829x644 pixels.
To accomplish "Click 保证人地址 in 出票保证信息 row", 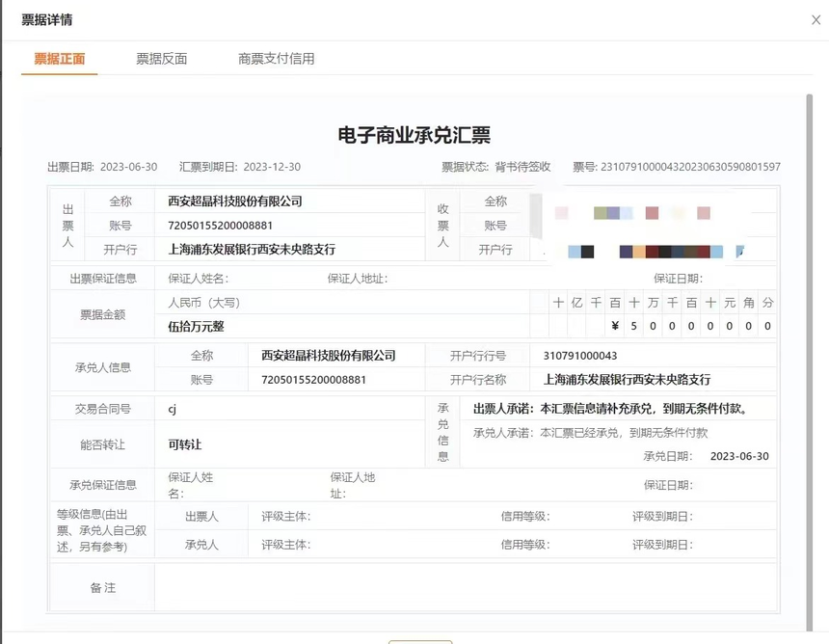I will pyautogui.click(x=358, y=279).
